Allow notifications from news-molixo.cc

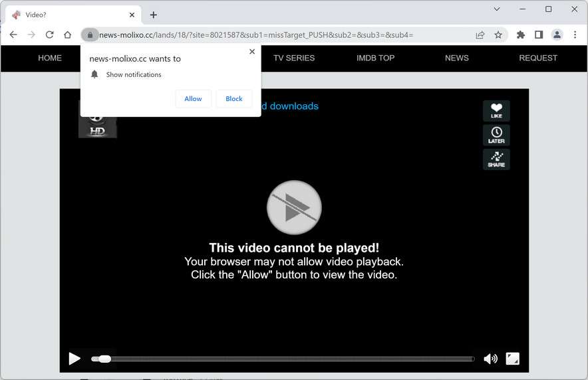pyautogui.click(x=193, y=99)
